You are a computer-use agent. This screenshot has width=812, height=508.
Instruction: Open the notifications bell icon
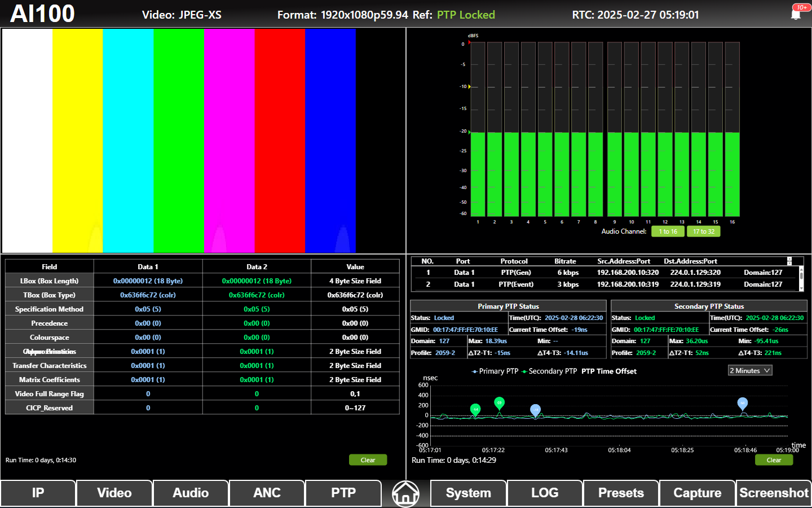pyautogui.click(x=796, y=14)
